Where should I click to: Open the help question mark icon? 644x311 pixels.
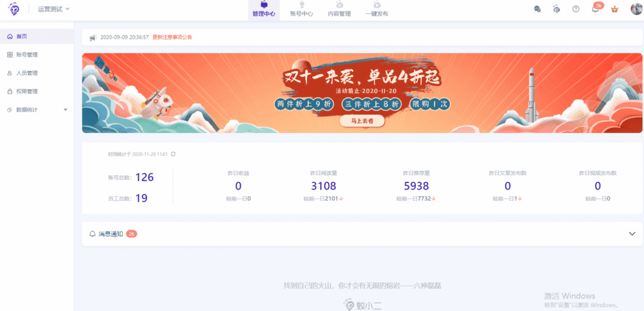coord(576,9)
